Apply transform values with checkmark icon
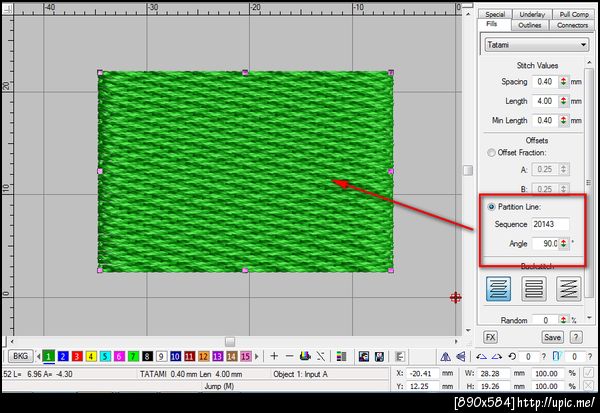The height and width of the screenshot is (413, 600). [588, 372]
